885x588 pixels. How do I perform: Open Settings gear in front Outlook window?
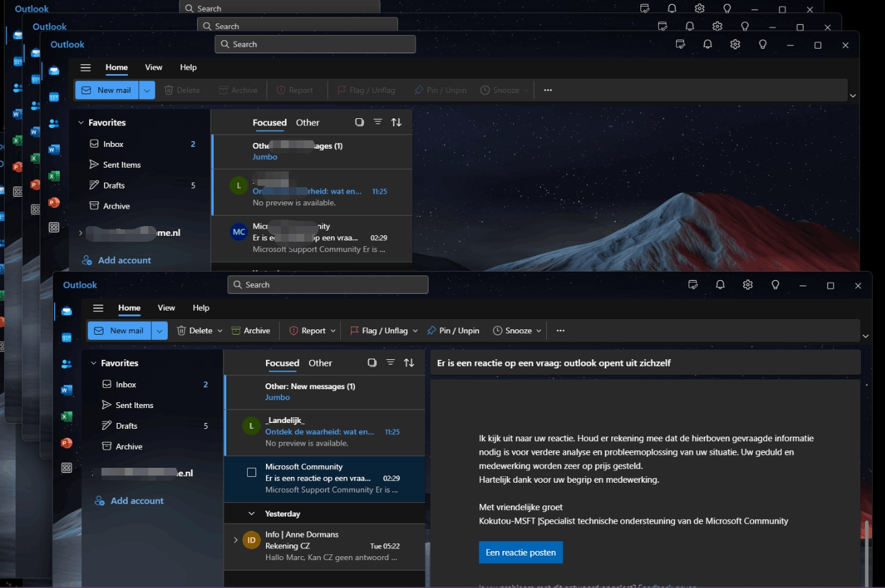748,285
